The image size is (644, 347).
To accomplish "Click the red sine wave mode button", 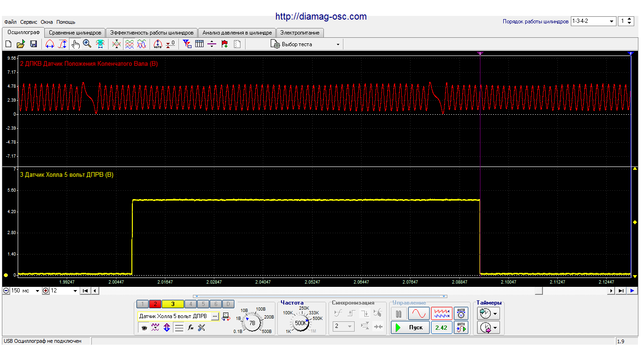I will (x=419, y=313).
